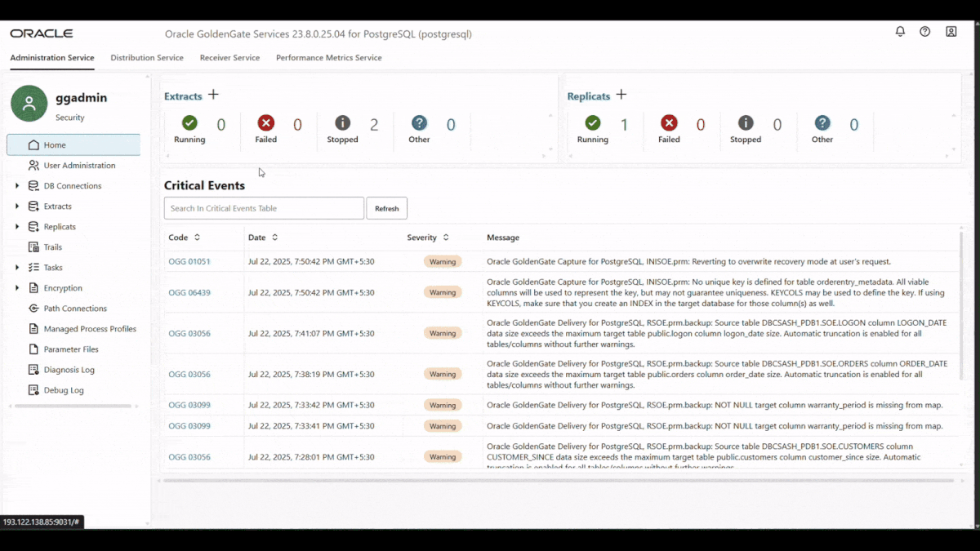Add a new Replicat with plus icon

click(621, 95)
